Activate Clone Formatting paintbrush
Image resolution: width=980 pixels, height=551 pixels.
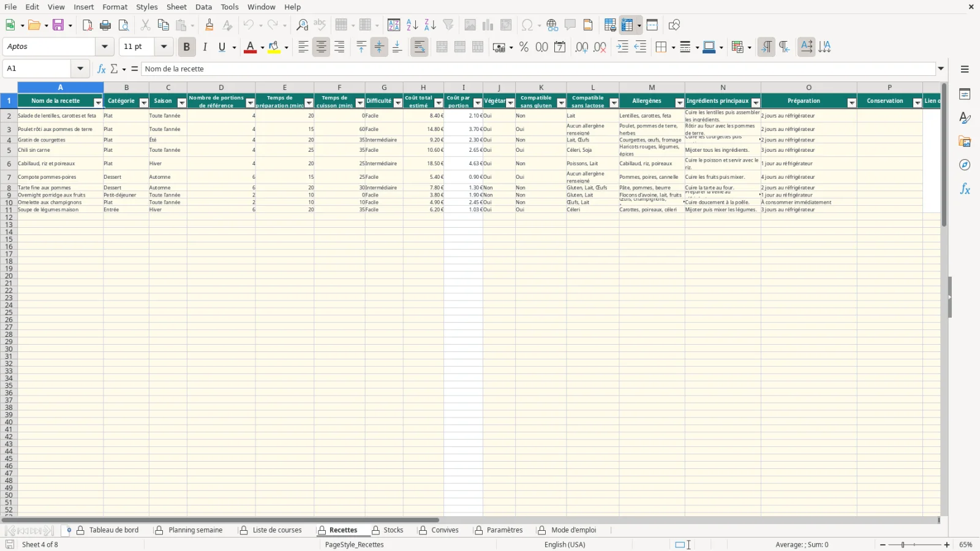(x=209, y=25)
